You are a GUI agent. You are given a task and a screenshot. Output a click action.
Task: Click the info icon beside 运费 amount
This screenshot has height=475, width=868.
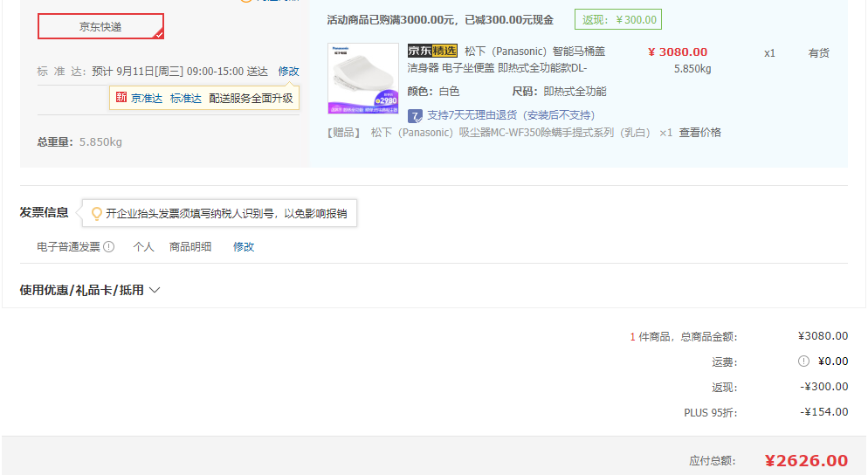click(x=803, y=361)
